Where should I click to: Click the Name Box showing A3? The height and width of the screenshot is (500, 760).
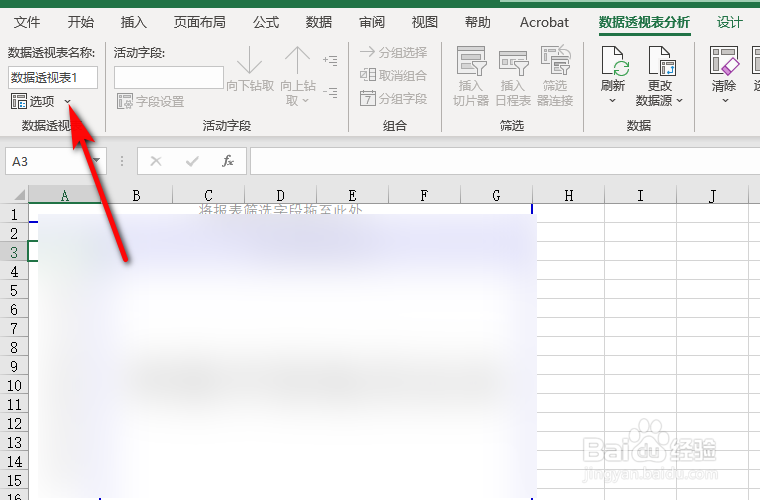[x=48, y=161]
